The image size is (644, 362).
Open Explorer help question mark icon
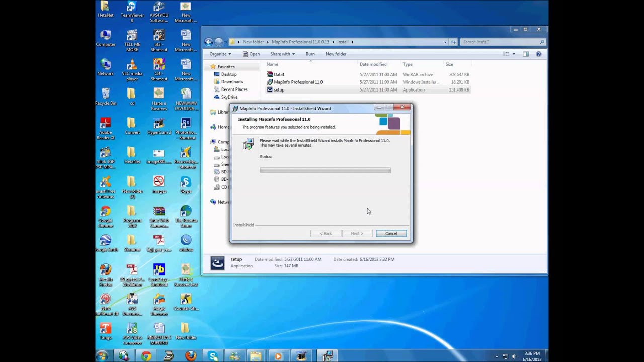(539, 54)
